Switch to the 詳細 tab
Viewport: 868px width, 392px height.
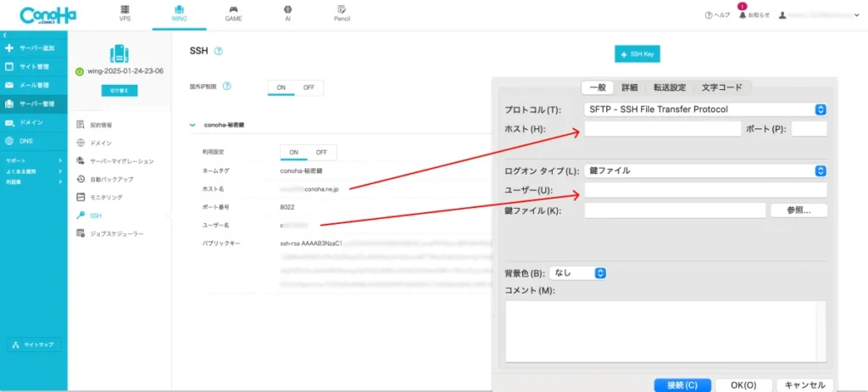coord(629,87)
